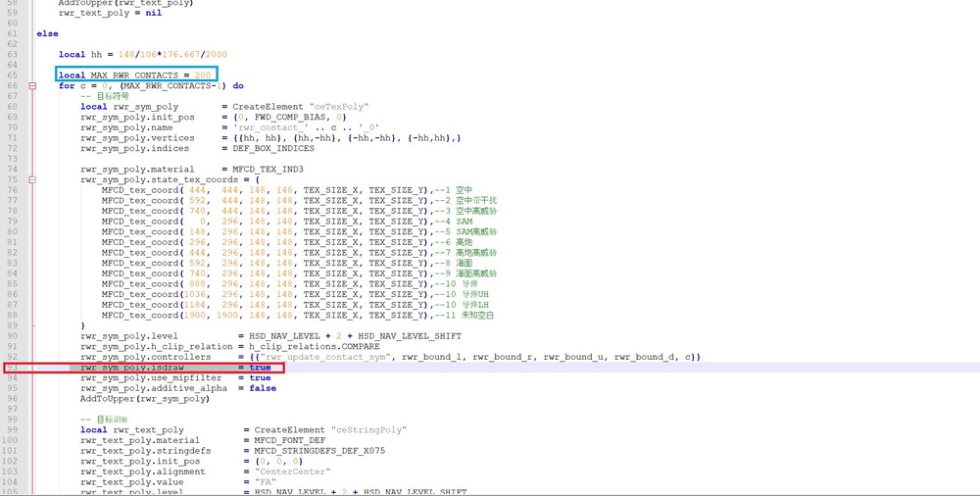Screen dimensions: 980x496
Task: Collapse the state_tex_coords fold marker on line 75
Action: click(32, 179)
